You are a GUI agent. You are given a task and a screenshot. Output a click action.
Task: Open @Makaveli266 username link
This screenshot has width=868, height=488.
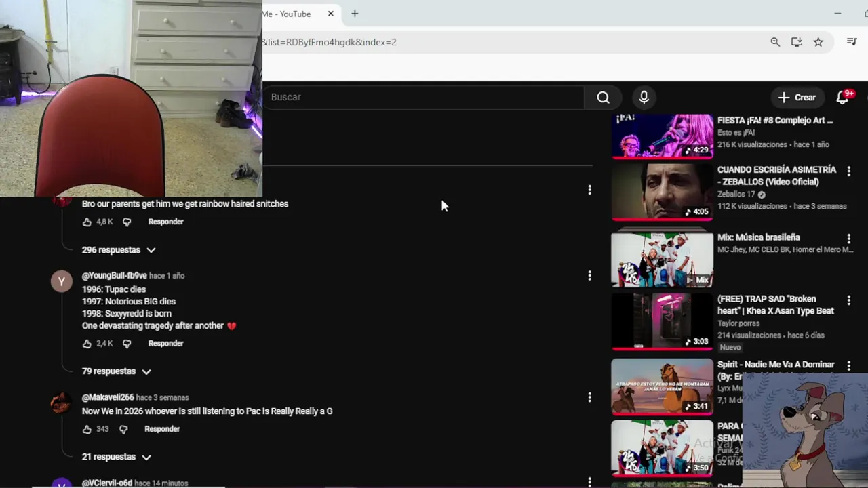tap(108, 398)
